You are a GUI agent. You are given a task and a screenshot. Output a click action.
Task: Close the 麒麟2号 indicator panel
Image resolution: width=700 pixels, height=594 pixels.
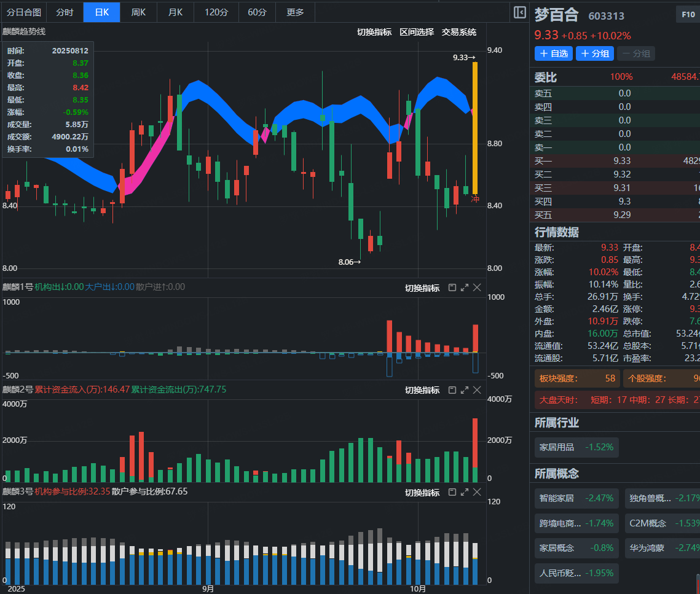477,389
